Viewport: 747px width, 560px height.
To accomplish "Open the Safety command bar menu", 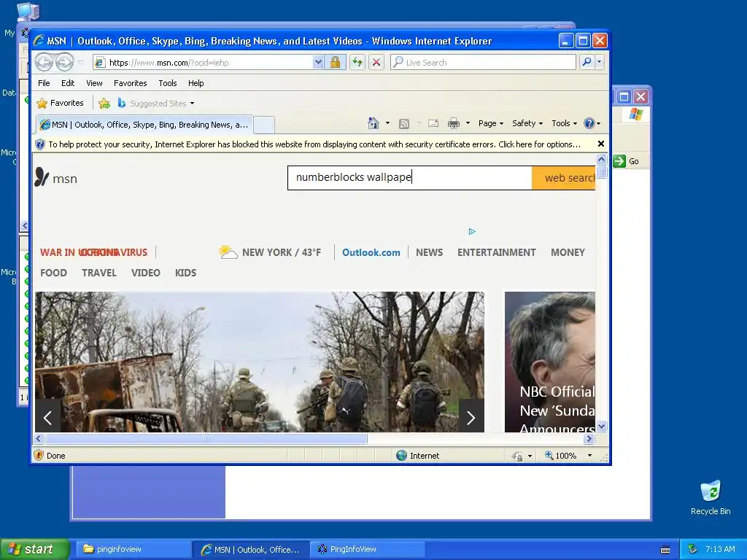I will coord(527,123).
